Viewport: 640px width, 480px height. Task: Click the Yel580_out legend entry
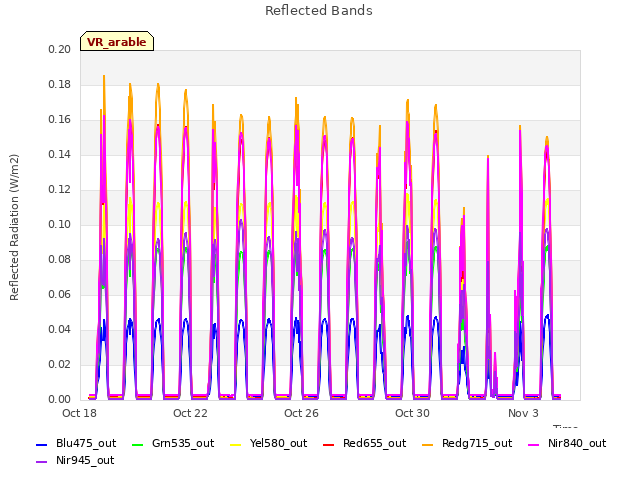tap(269, 443)
